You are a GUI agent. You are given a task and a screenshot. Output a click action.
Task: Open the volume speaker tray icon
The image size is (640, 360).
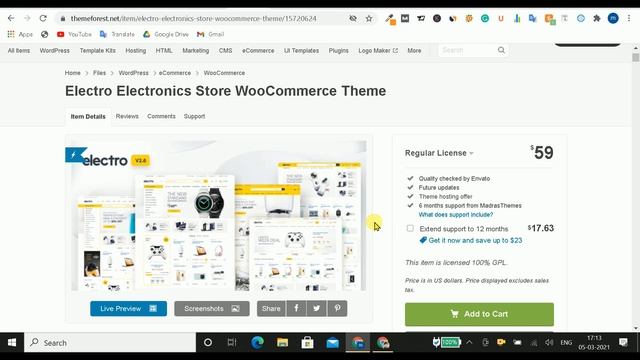[x=549, y=342]
